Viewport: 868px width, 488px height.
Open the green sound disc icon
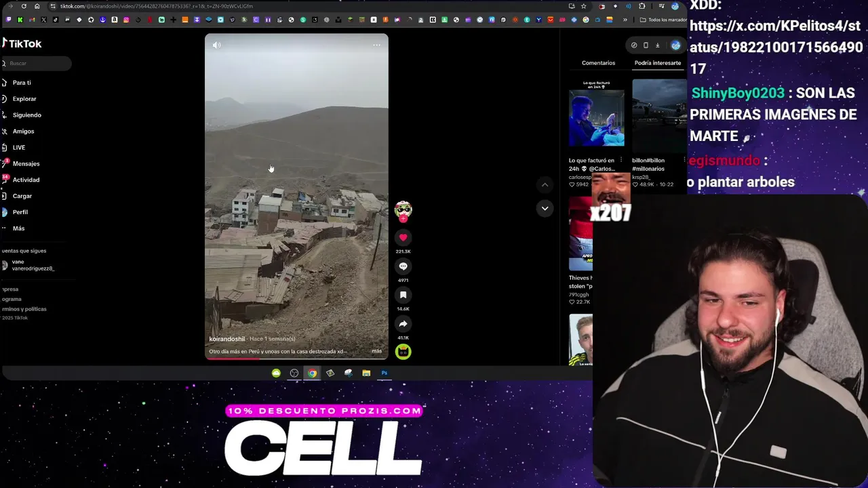click(403, 352)
